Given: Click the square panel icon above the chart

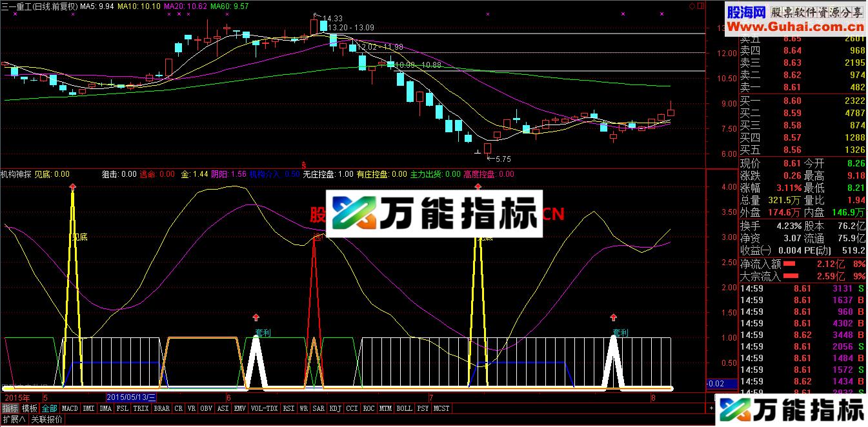Looking at the screenshot, I should pos(700,6).
